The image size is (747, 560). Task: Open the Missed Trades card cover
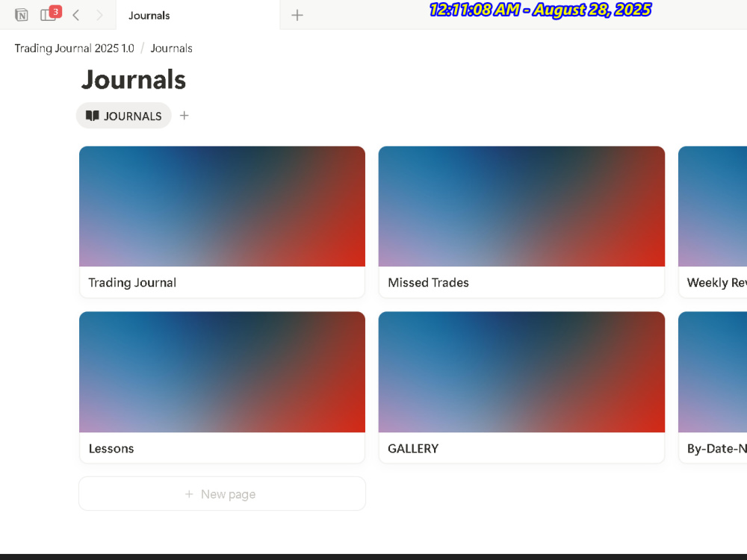point(521,206)
